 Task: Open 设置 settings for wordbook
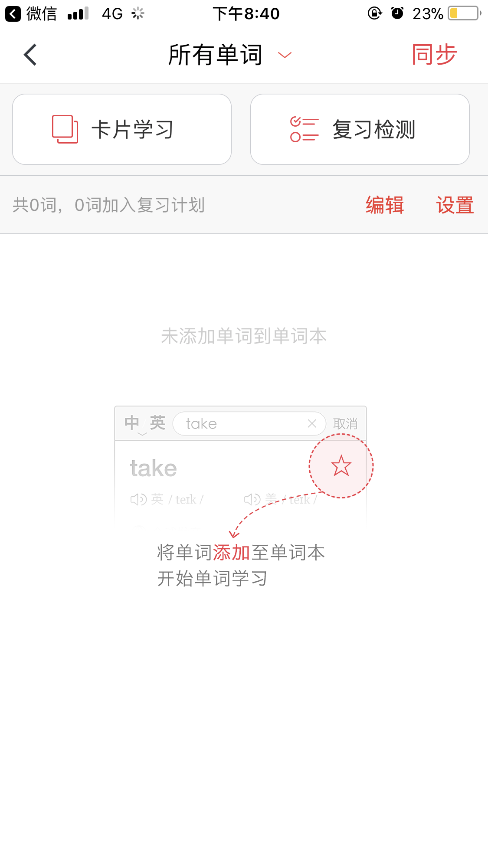(x=455, y=205)
